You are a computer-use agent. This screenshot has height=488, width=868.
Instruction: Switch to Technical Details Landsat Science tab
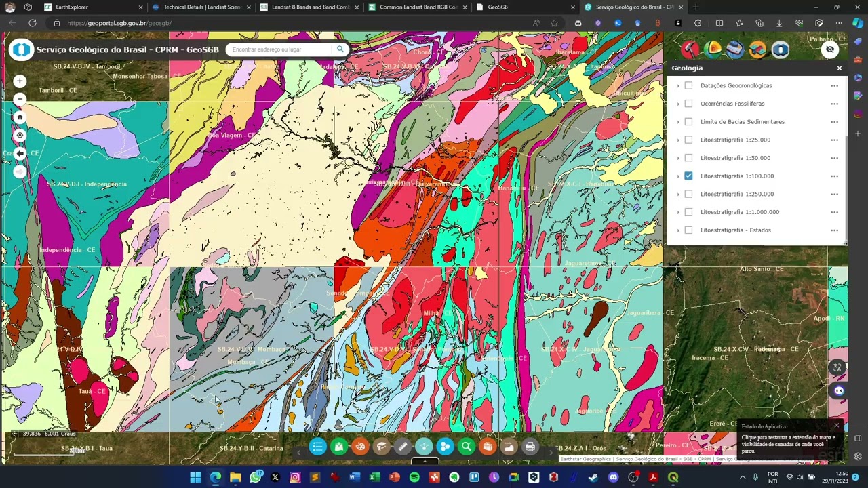tap(201, 7)
